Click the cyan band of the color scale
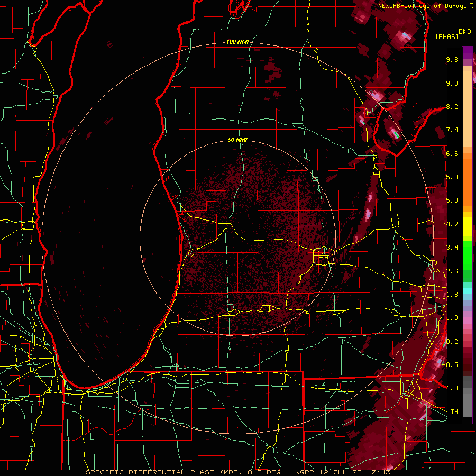This screenshot has width=476, height=476. point(467,290)
